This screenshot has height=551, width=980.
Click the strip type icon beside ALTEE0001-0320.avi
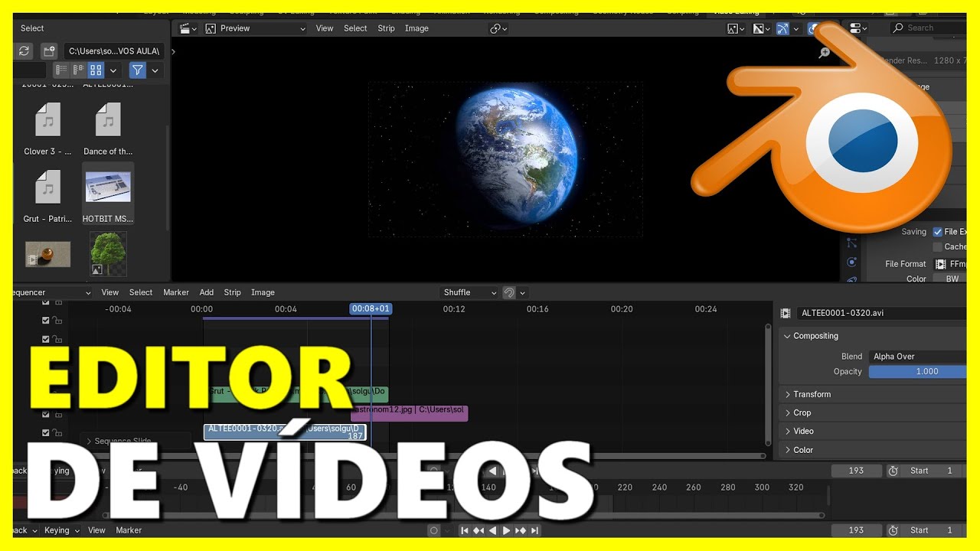[x=786, y=313]
